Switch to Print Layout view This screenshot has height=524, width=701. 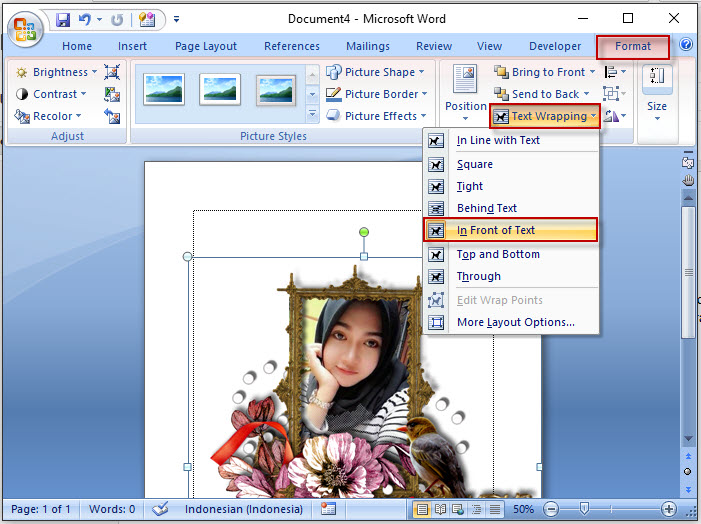tap(422, 509)
